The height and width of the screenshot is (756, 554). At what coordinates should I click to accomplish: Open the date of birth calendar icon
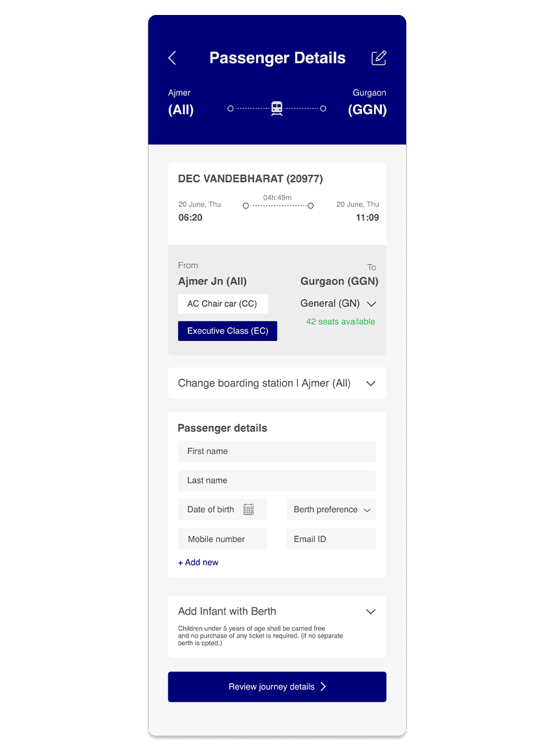248,510
